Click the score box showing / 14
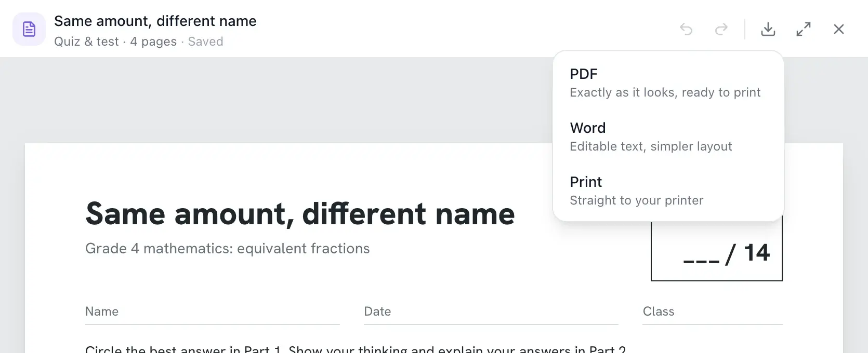 point(717,252)
